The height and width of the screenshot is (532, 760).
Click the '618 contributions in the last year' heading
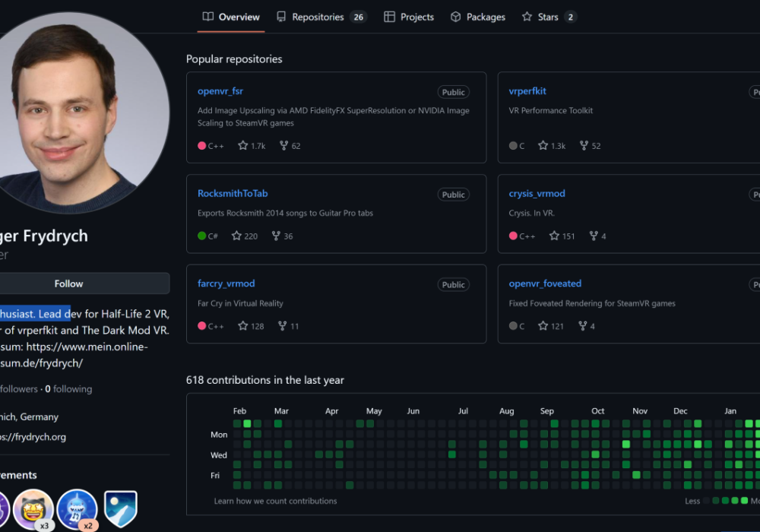[265, 380]
